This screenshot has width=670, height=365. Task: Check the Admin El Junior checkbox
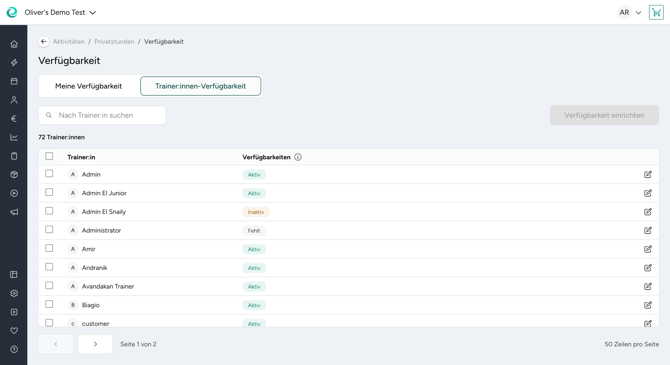[49, 192]
